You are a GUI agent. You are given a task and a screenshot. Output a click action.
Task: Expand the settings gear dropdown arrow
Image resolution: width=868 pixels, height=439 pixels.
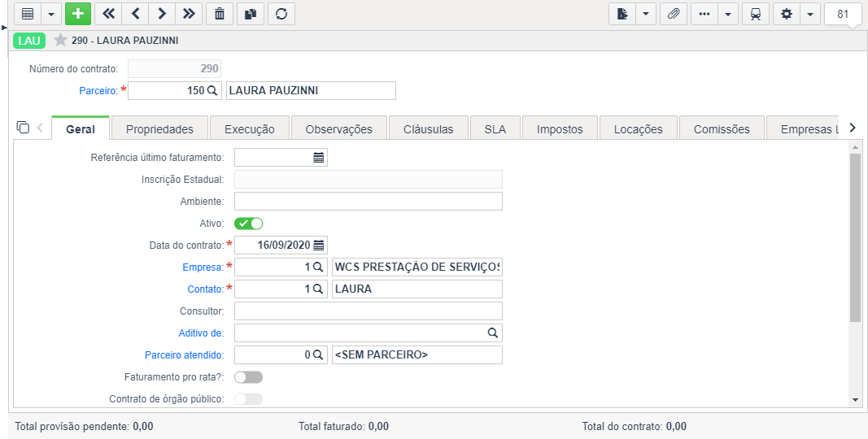pos(810,14)
